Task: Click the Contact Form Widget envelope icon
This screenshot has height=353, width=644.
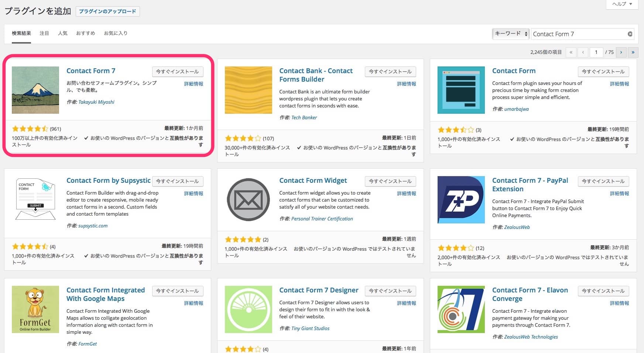Action: click(248, 199)
